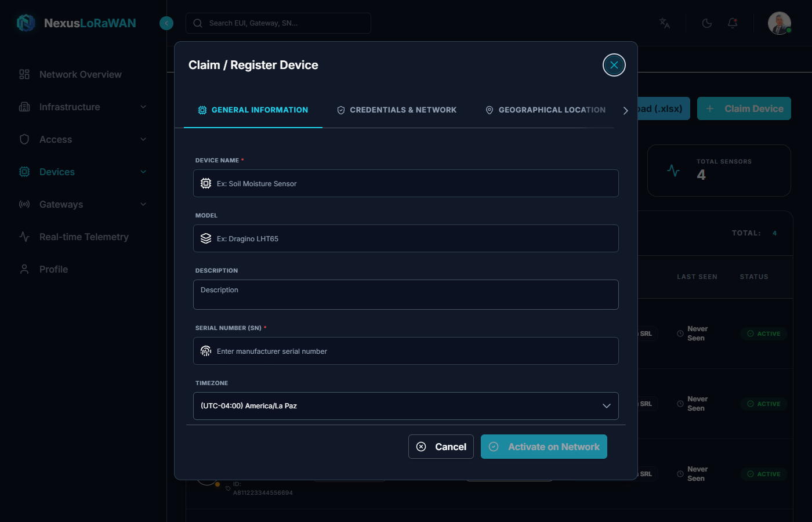Expand the Gateways menu
812x522 pixels.
click(83, 204)
